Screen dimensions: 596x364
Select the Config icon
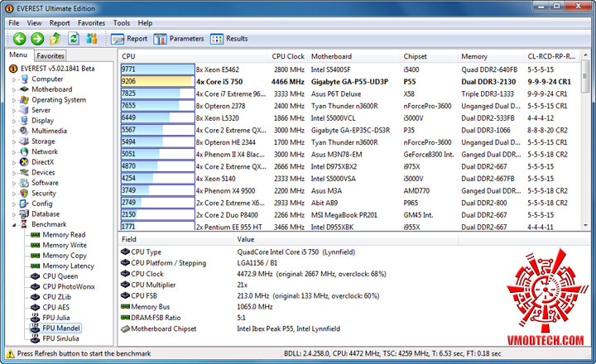[x=24, y=204]
